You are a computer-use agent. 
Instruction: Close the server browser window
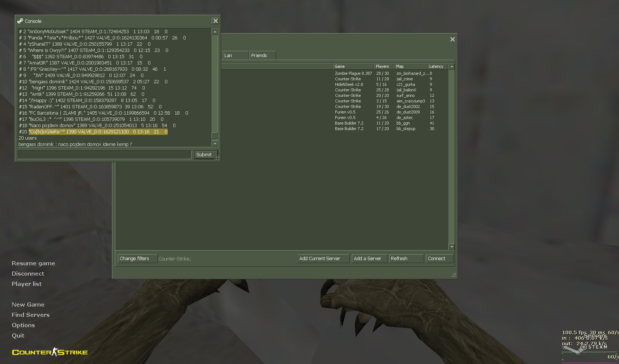(452, 39)
